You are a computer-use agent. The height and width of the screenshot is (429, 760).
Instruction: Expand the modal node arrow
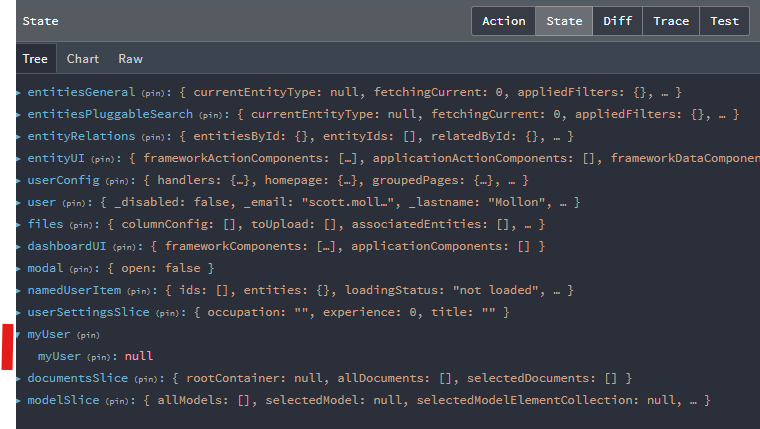(x=18, y=268)
